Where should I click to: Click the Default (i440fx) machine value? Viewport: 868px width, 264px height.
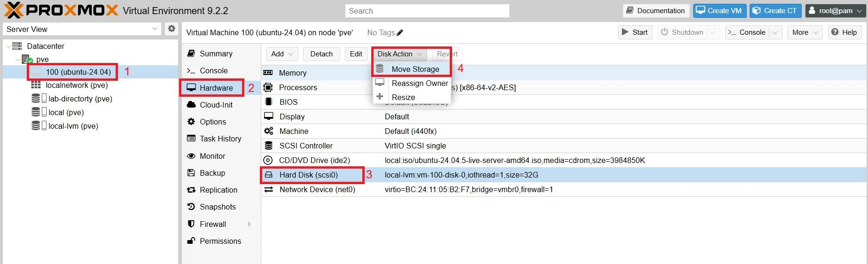coord(411,131)
